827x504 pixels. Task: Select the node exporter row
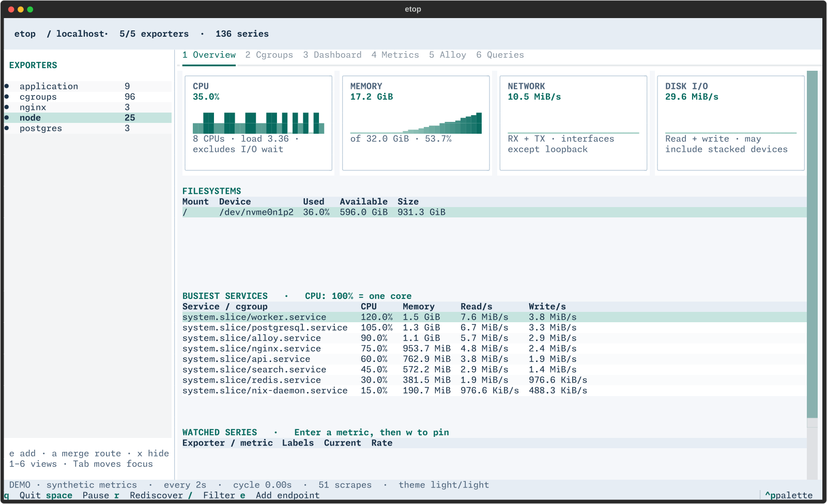[x=88, y=118]
